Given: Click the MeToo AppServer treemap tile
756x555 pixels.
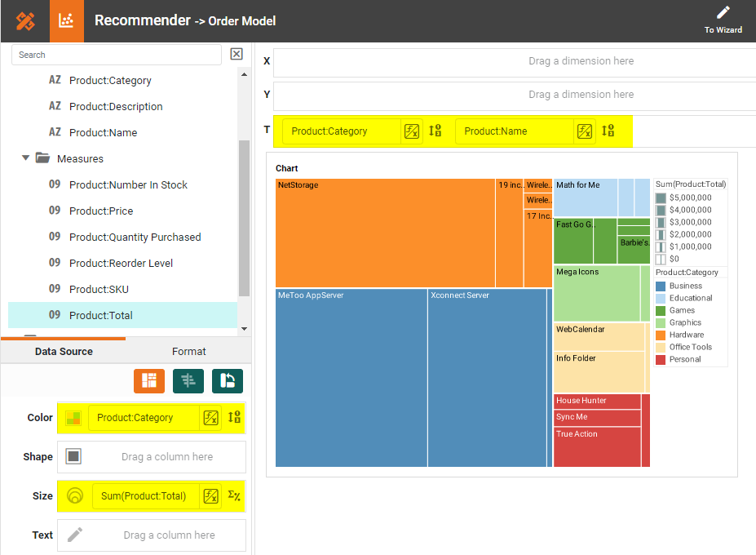Looking at the screenshot, I should [x=351, y=378].
